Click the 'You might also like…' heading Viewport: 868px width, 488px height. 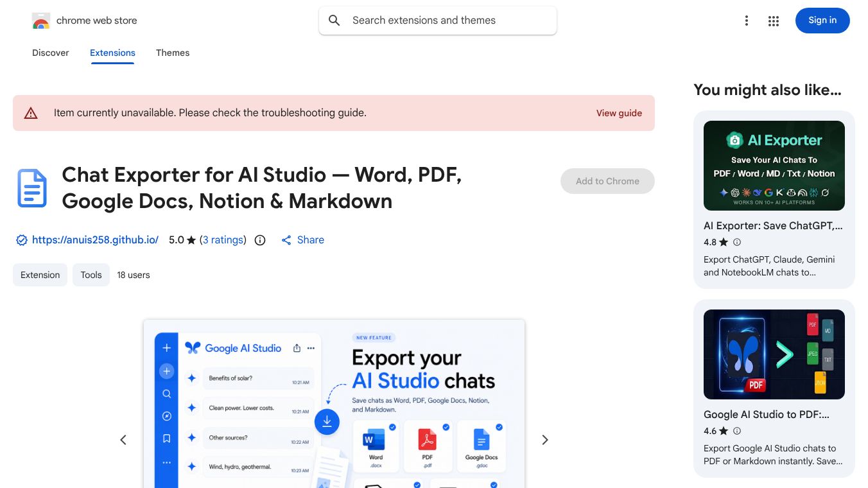point(767,90)
